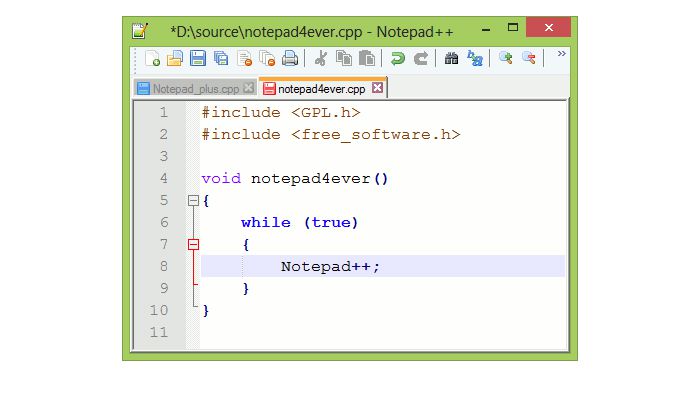Click line number 11 in the margin

pyautogui.click(x=159, y=332)
